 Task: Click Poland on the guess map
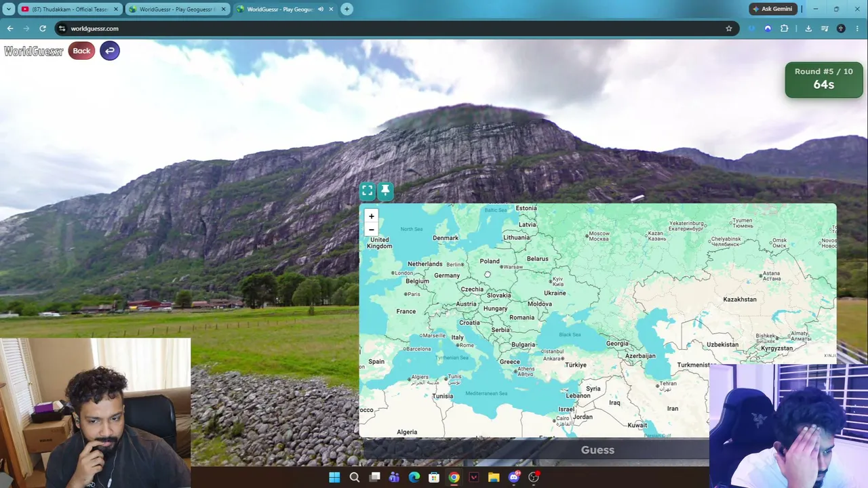[490, 261]
